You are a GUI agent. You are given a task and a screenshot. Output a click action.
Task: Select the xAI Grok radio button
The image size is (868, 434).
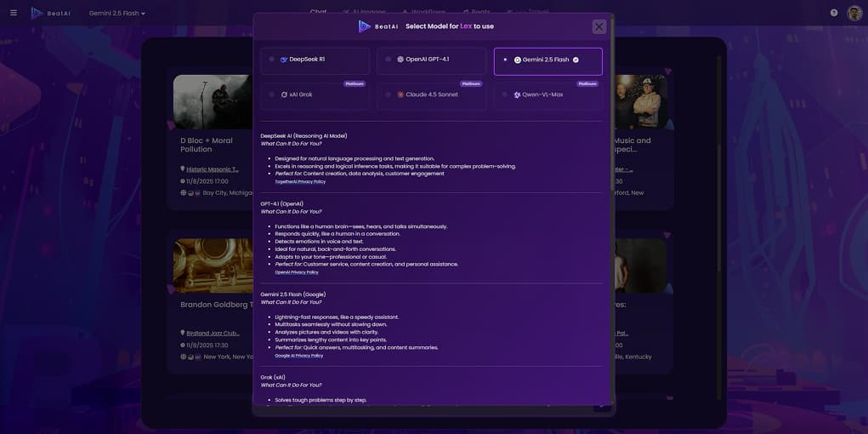271,94
